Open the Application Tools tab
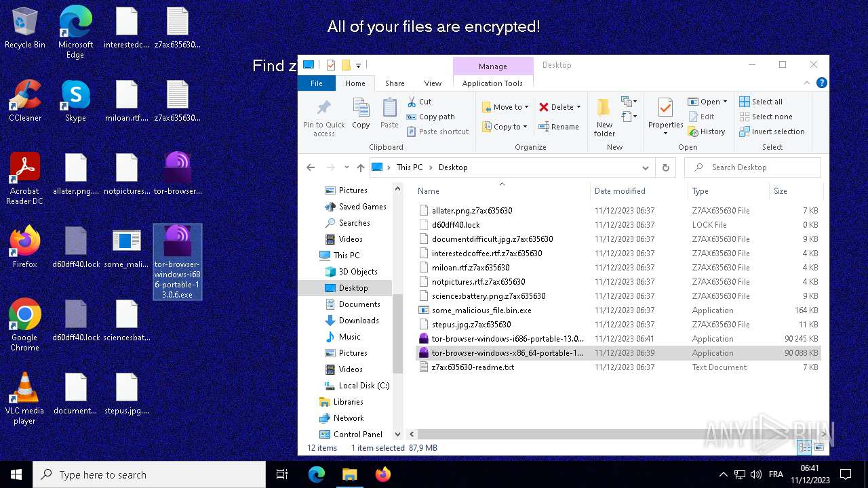868x488 pixels. point(492,83)
